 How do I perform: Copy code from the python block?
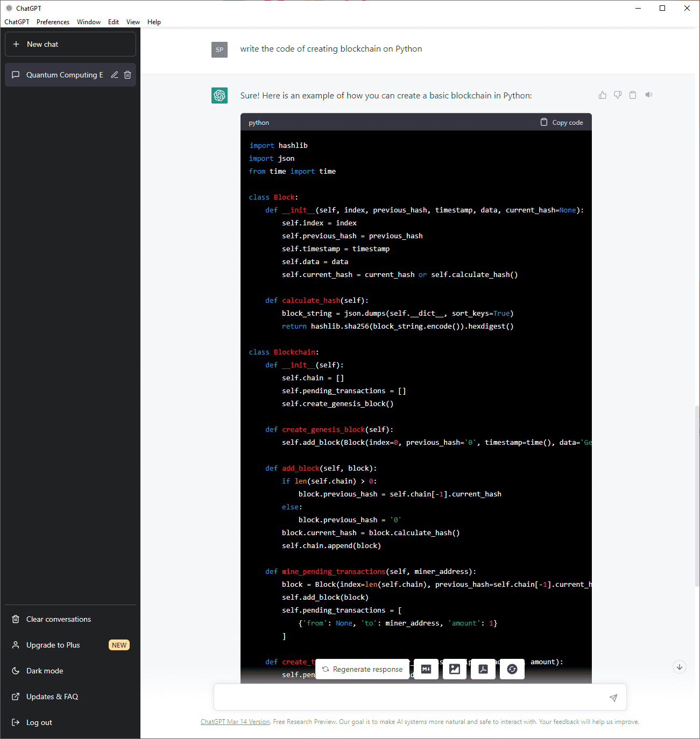tap(562, 123)
